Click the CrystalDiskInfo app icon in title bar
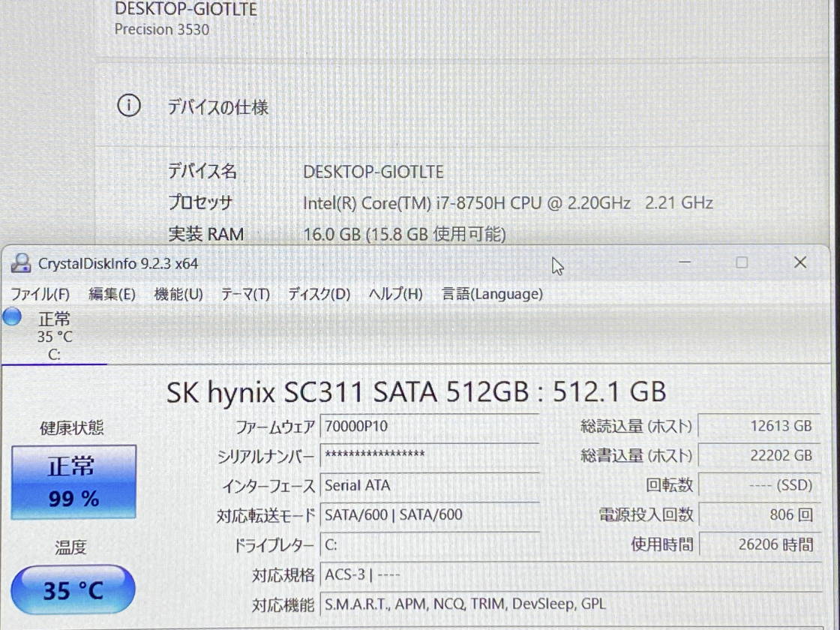The width and height of the screenshot is (840, 630). (21, 263)
